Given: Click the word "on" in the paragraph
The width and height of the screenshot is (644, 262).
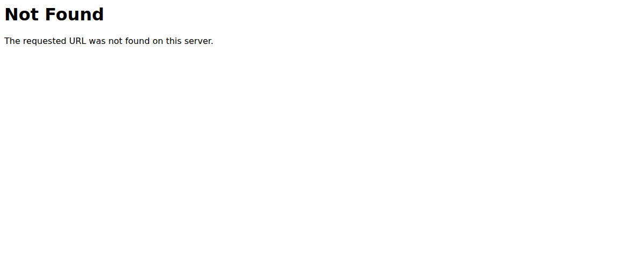Looking at the screenshot, I should (x=158, y=42).
